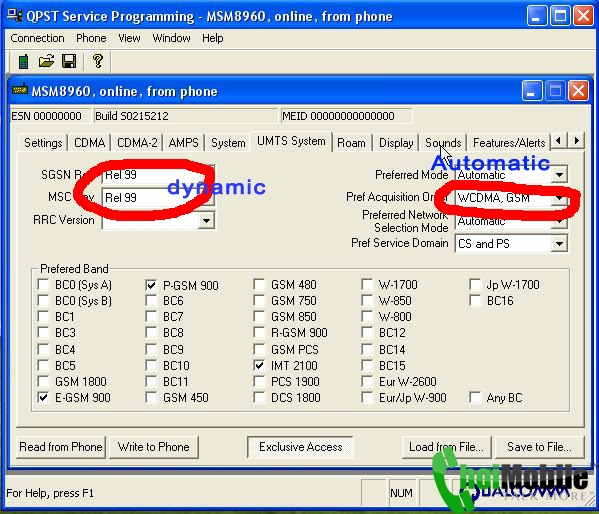Enable the R-GSM 900 checkbox
This screenshot has height=514, width=599.
[259, 332]
